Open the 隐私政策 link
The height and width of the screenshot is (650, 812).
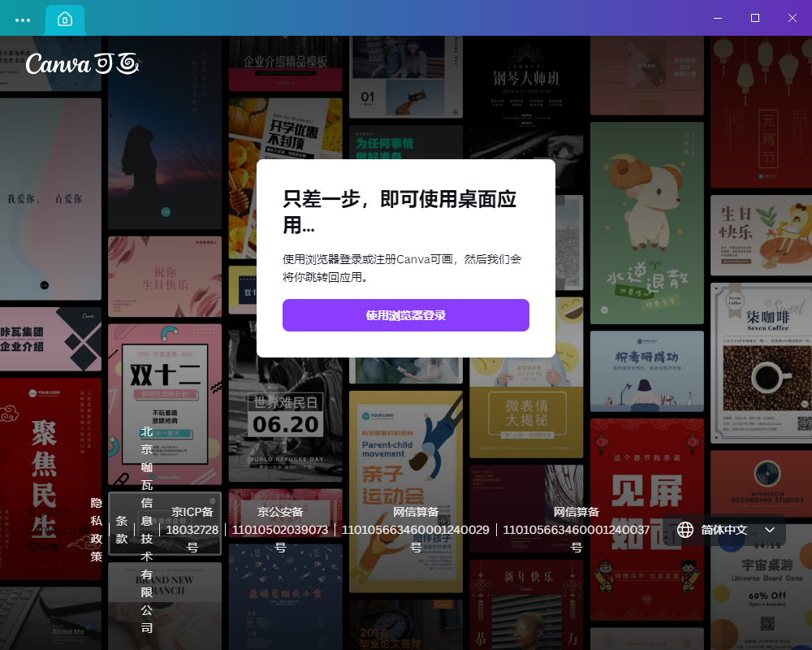tap(97, 530)
